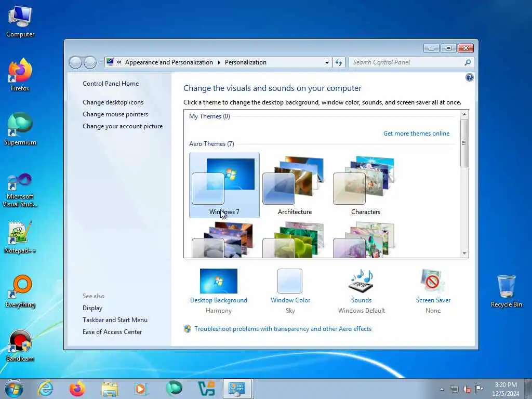Open the address bar history dropdown
The width and height of the screenshot is (532, 399).
tap(327, 62)
